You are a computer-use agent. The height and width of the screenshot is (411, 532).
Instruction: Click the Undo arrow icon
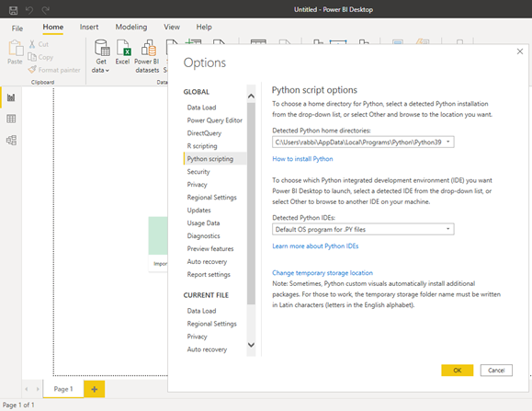tap(29, 10)
